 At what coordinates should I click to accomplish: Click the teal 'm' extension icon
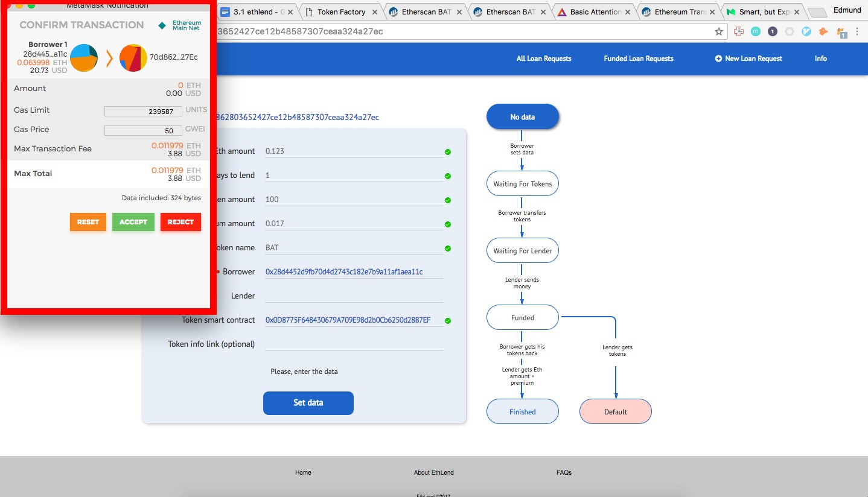pyautogui.click(x=755, y=31)
